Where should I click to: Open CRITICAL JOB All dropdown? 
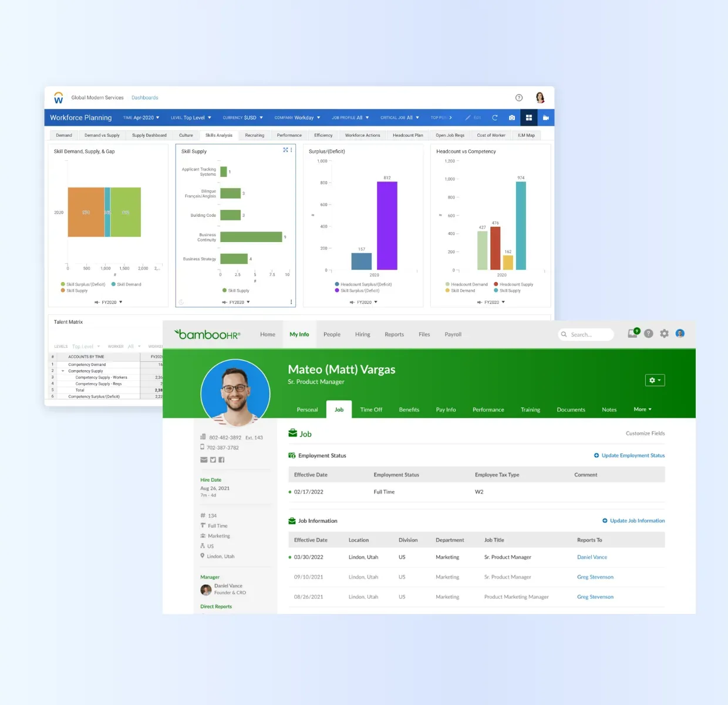coord(400,117)
